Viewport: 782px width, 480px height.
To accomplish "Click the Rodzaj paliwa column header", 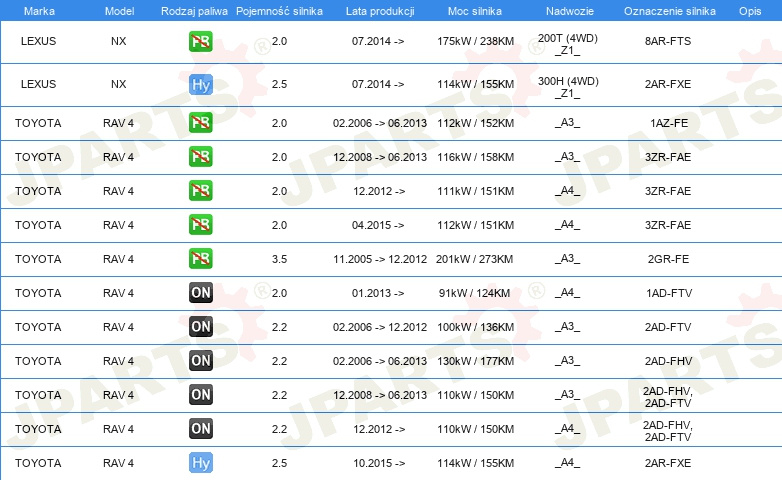I will (194, 11).
